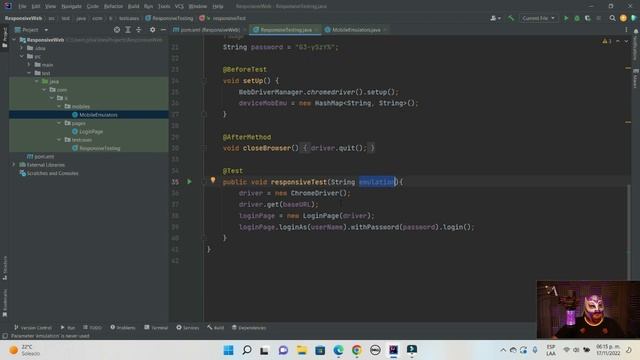The width and height of the screenshot is (640, 360).
Task: Open Microsoft Edge from the taskbar
Action: click(338, 350)
